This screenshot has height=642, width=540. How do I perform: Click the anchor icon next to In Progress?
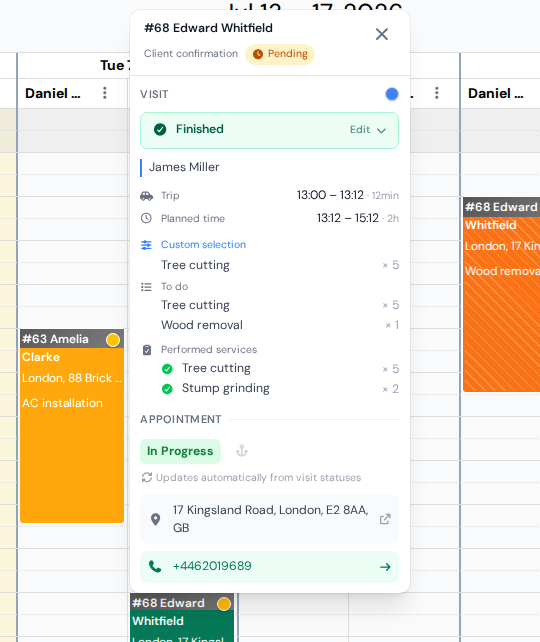click(242, 451)
